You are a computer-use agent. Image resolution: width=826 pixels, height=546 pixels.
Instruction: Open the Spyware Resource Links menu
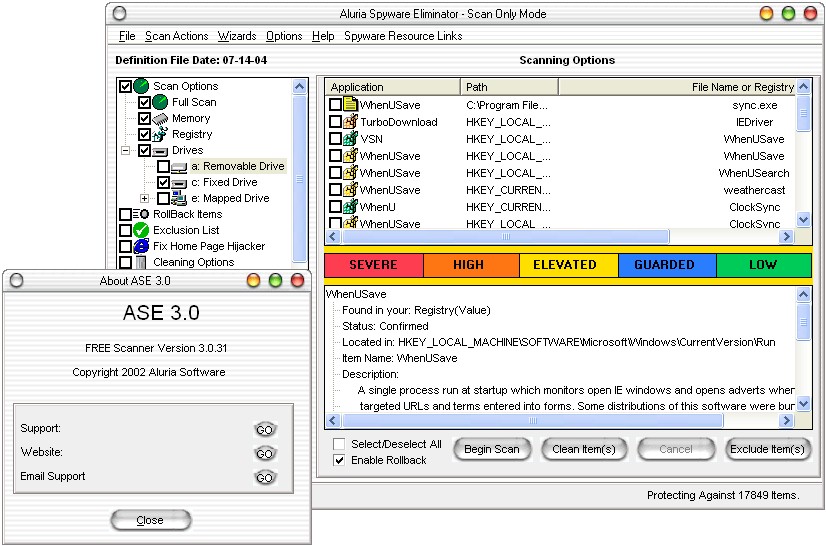(x=403, y=36)
